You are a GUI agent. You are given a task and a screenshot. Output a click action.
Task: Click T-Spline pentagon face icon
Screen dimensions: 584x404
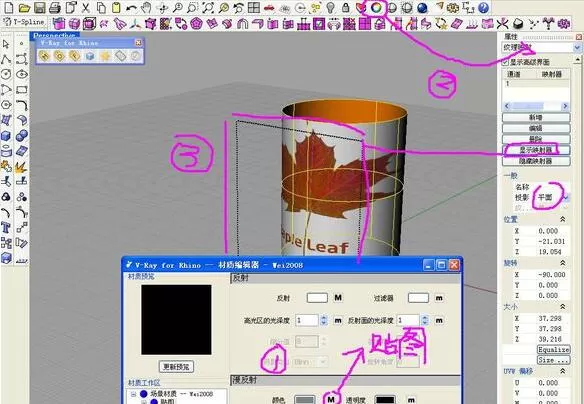[196, 24]
